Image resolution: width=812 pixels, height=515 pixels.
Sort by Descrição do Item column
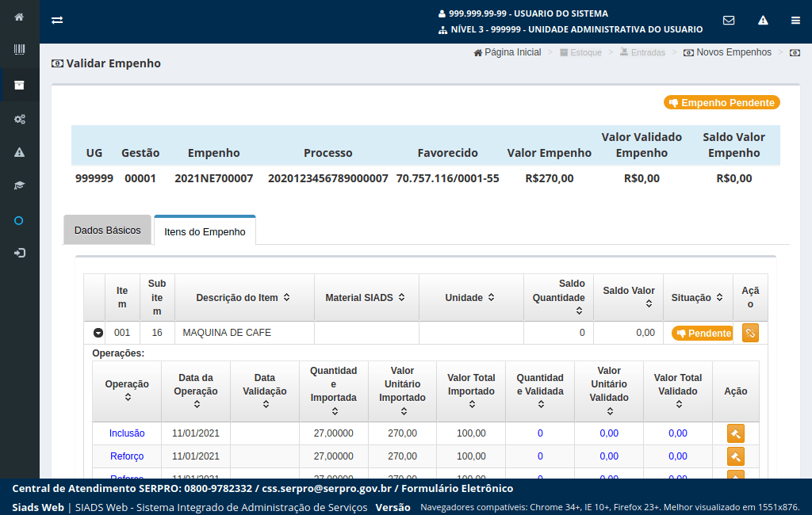click(286, 298)
